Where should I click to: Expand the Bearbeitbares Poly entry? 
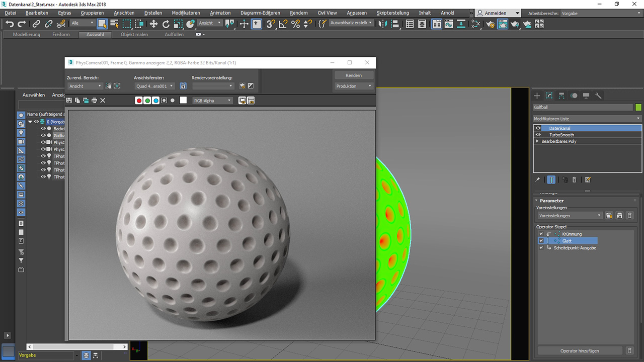click(537, 141)
